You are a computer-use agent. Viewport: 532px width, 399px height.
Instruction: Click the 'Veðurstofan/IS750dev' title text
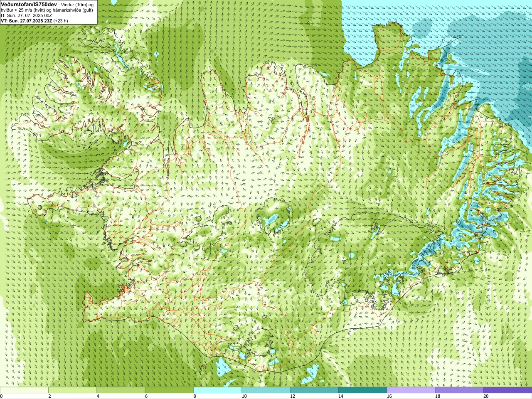coord(29,5)
